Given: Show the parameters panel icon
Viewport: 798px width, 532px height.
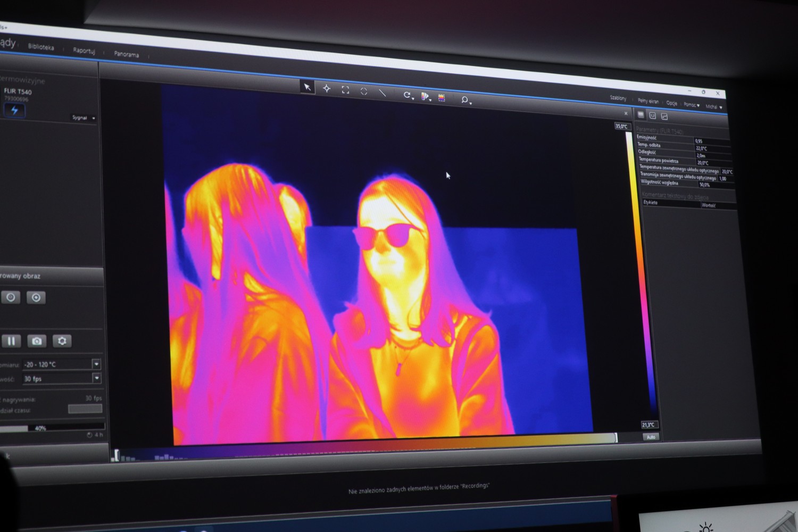Looking at the screenshot, I should pos(641,114).
